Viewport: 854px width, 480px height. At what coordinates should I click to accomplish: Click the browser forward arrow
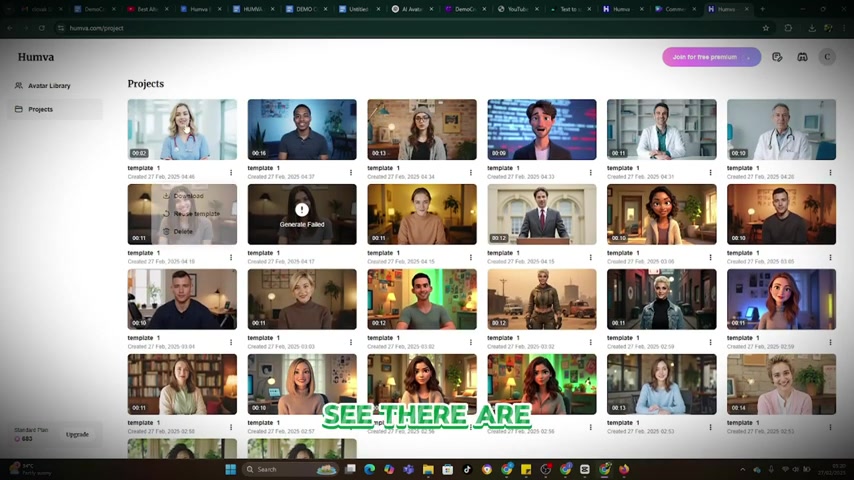click(x=26, y=28)
